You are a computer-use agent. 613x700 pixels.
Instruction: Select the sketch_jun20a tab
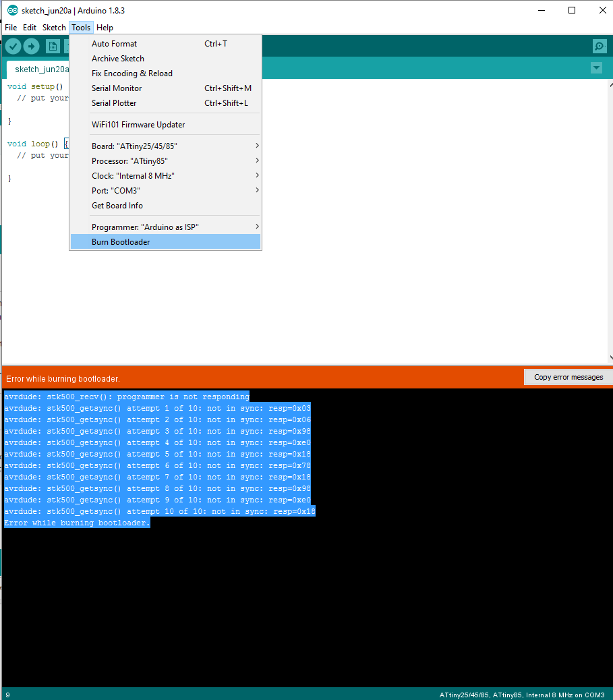40,69
